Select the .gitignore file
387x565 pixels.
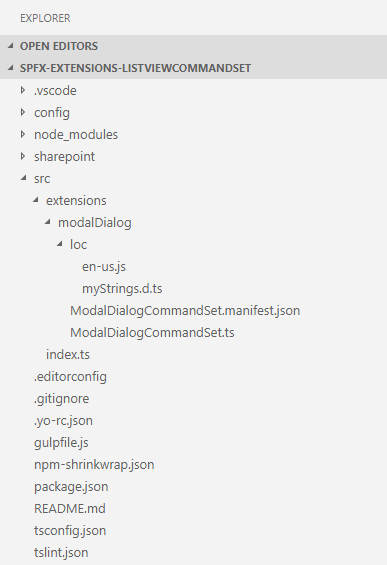point(62,399)
